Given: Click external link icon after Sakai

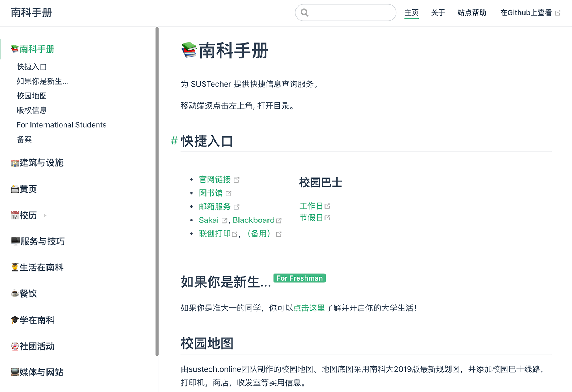Looking at the screenshot, I should point(224,220).
